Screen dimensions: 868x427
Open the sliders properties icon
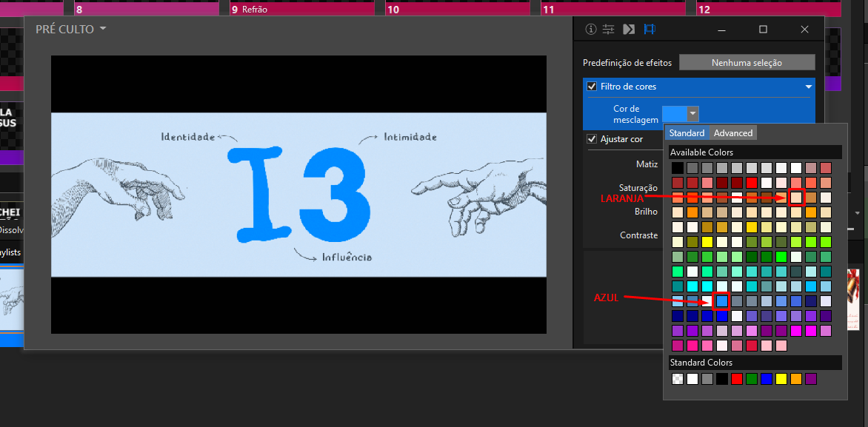point(608,30)
